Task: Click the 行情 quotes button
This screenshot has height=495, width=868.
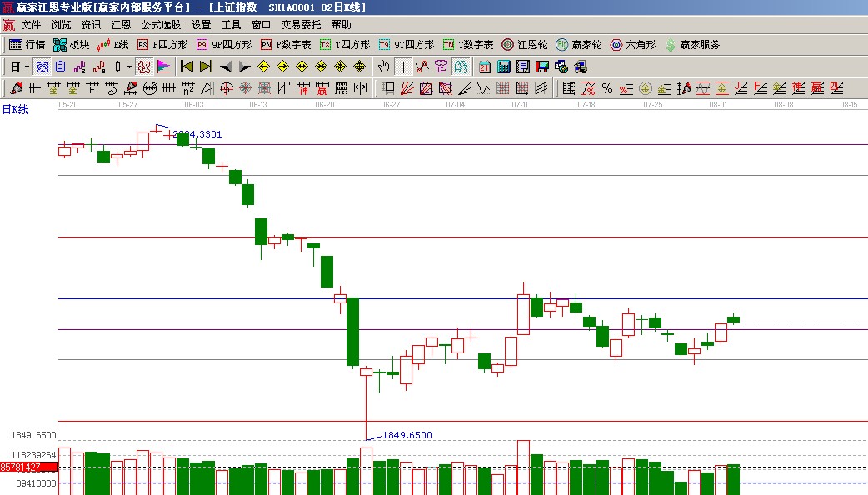Action: (x=27, y=45)
